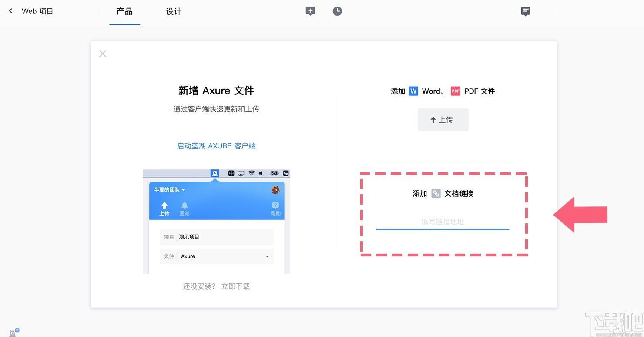Open the history clock icon
Screen dimensions: 644x337
tap(337, 11)
